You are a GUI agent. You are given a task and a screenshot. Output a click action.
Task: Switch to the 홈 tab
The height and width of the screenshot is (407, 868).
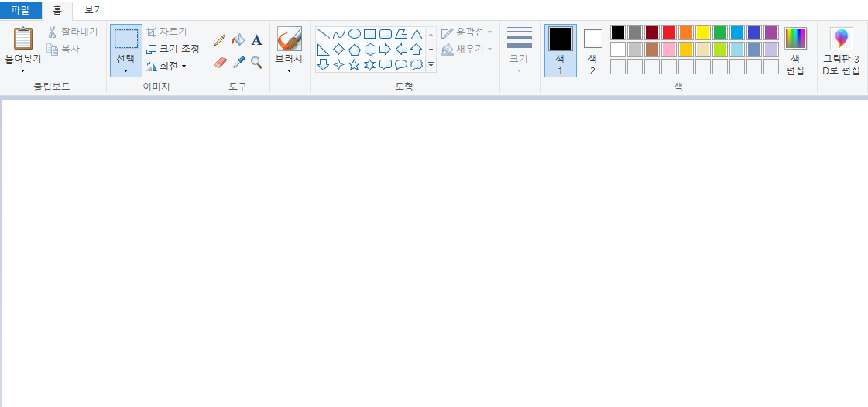pos(57,10)
